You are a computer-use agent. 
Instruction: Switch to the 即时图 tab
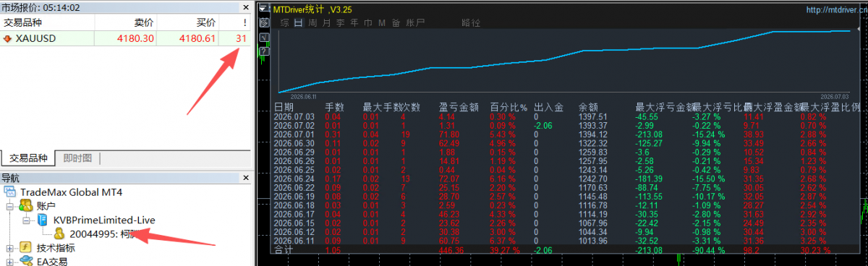[x=77, y=158]
